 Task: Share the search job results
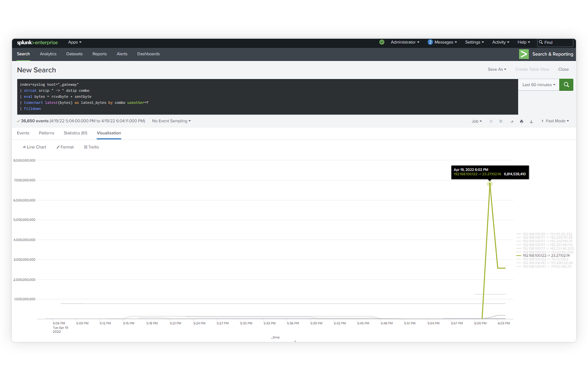pos(511,121)
